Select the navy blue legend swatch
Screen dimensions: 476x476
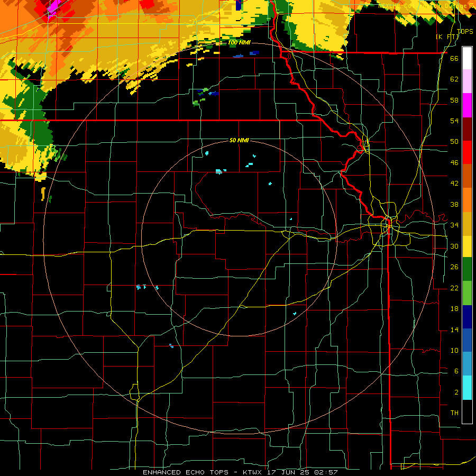coord(467,317)
